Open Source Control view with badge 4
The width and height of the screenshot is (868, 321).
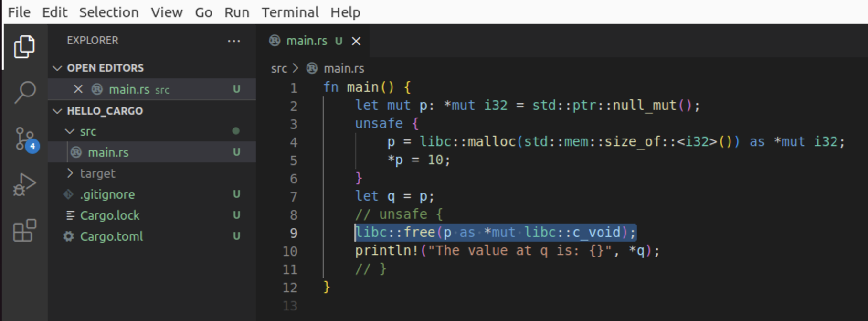[x=25, y=139]
